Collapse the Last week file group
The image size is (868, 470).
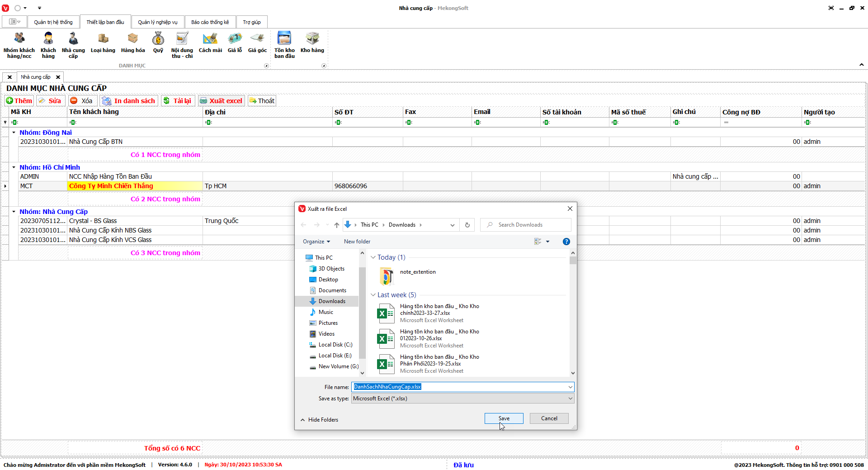pos(373,295)
